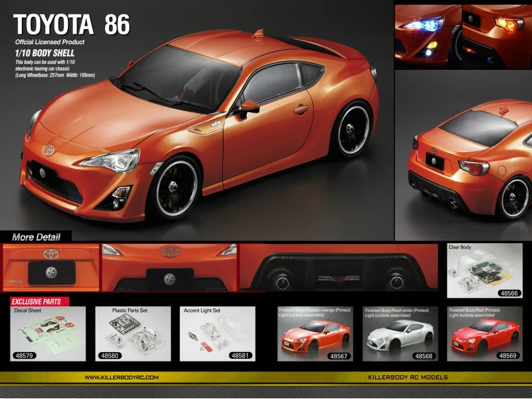Select the pearl-white finished body 48568
The width and height of the screenshot is (532, 399).
point(401,334)
